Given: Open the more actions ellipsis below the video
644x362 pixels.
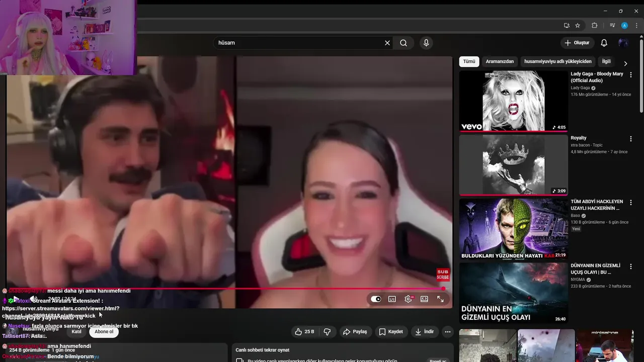Looking at the screenshot, I should (447, 332).
